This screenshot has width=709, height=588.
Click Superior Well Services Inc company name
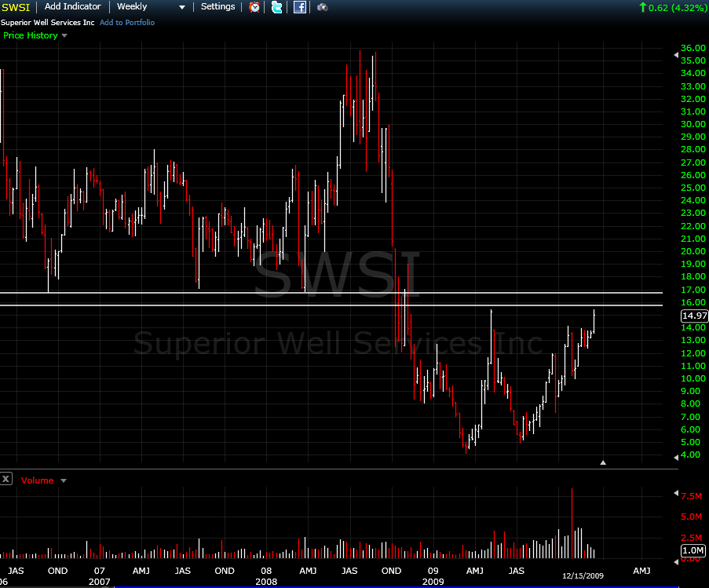47,23
